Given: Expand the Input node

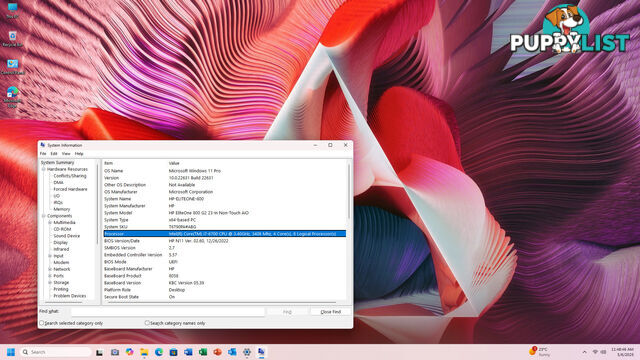Looking at the screenshot, I should click(x=50, y=256).
